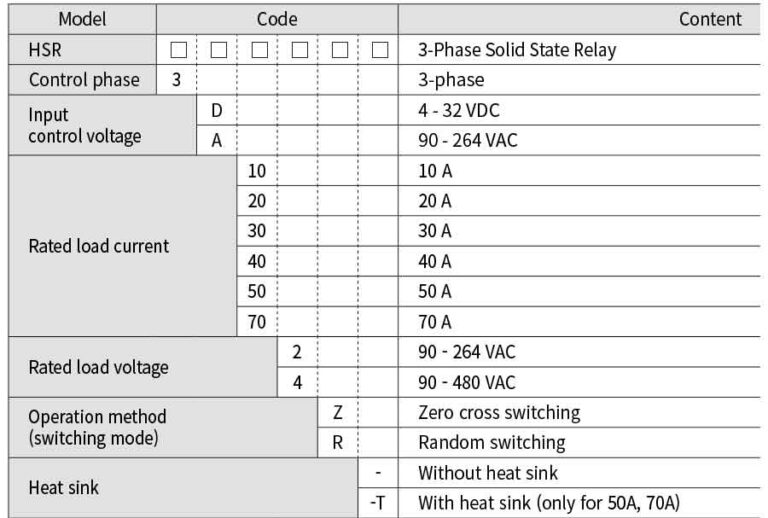Select the "-T" heat sink code
The height and width of the screenshot is (518, 768).
click(x=377, y=502)
